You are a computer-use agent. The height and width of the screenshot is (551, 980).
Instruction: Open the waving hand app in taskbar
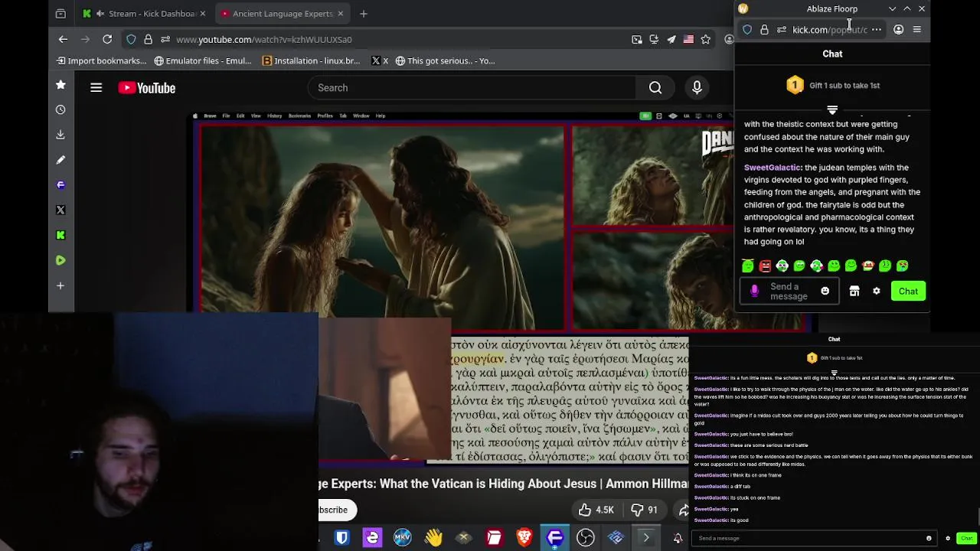coord(433,538)
